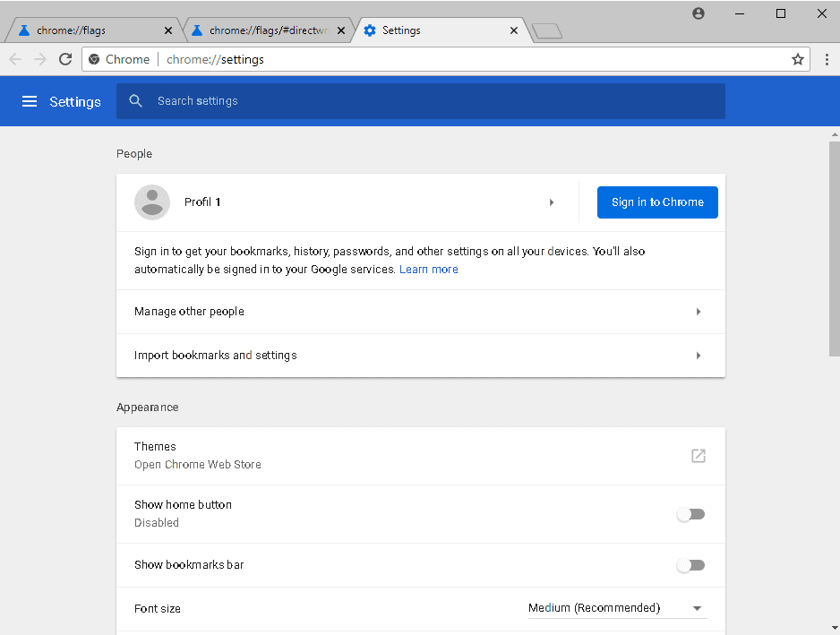
Task: Open the Settings hamburger menu
Action: 30,101
